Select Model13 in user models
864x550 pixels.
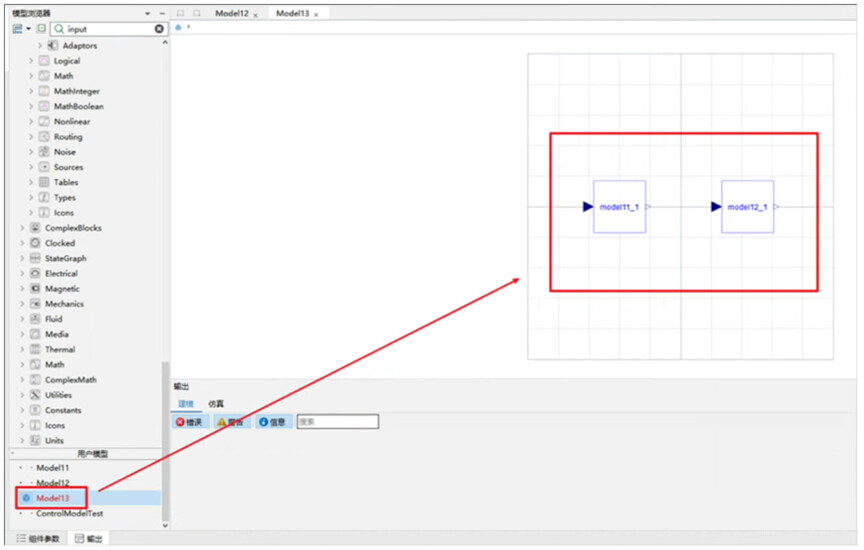[52, 498]
